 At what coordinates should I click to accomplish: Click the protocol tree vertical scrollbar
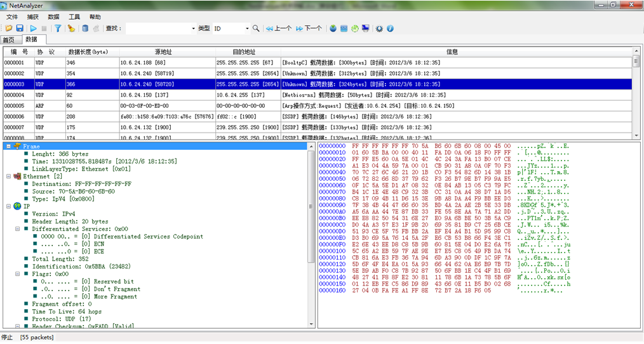[x=311, y=236]
